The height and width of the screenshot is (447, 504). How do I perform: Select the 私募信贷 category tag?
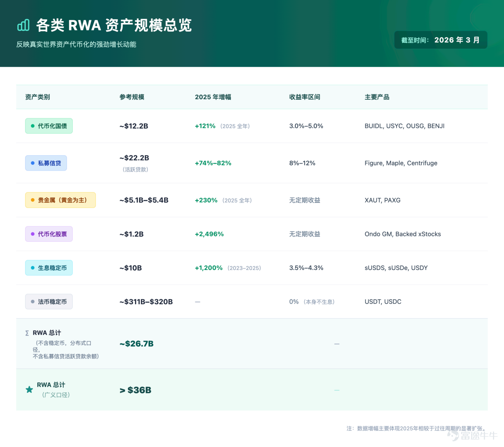[46, 163]
